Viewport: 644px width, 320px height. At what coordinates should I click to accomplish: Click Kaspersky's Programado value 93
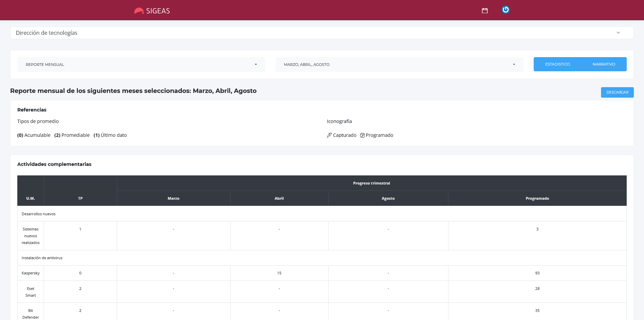pyautogui.click(x=537, y=273)
